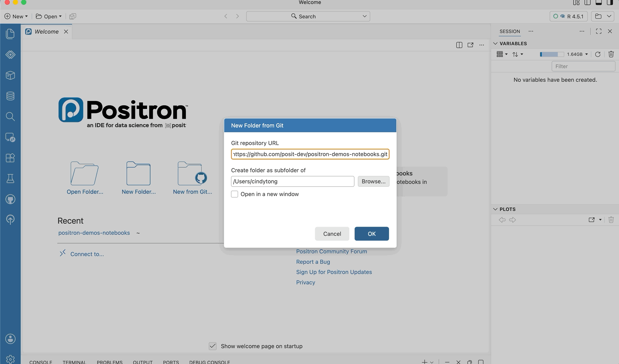Click the variables Filter field

pyautogui.click(x=583, y=66)
